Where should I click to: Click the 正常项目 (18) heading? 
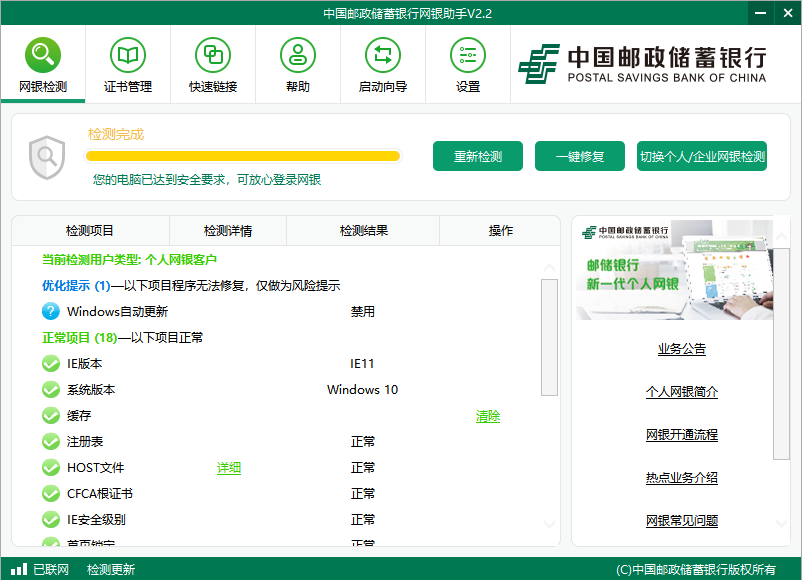[79, 338]
